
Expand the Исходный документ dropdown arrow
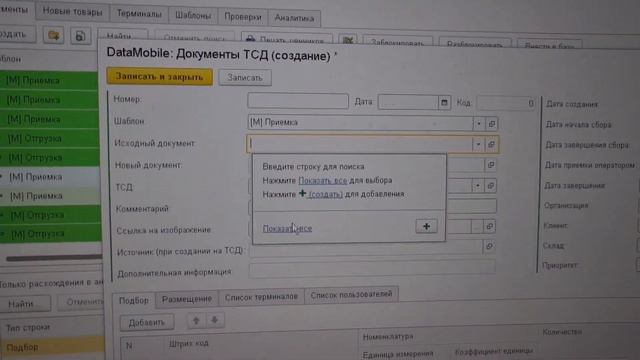pyautogui.click(x=478, y=144)
